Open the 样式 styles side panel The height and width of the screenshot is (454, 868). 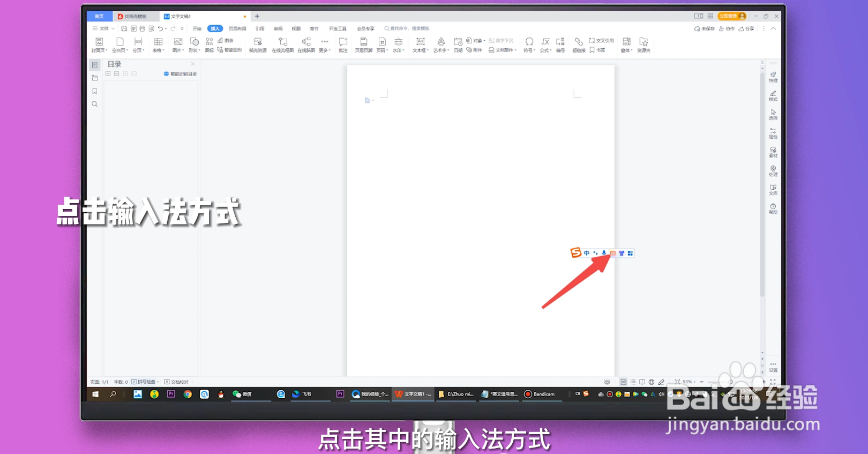(x=773, y=96)
